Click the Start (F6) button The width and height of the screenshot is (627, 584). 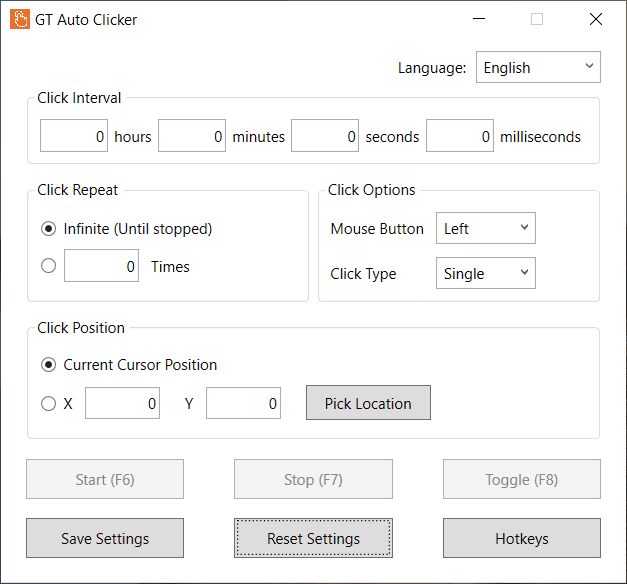click(x=105, y=479)
